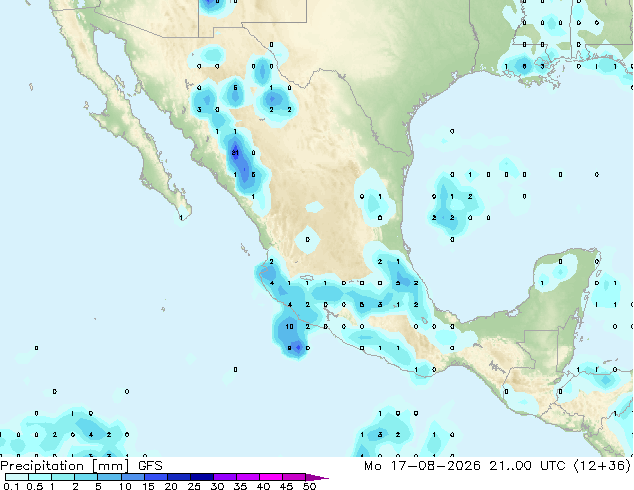The height and width of the screenshot is (490, 634).
Task: Click the 'Precipitation' title text
Action: point(42,466)
